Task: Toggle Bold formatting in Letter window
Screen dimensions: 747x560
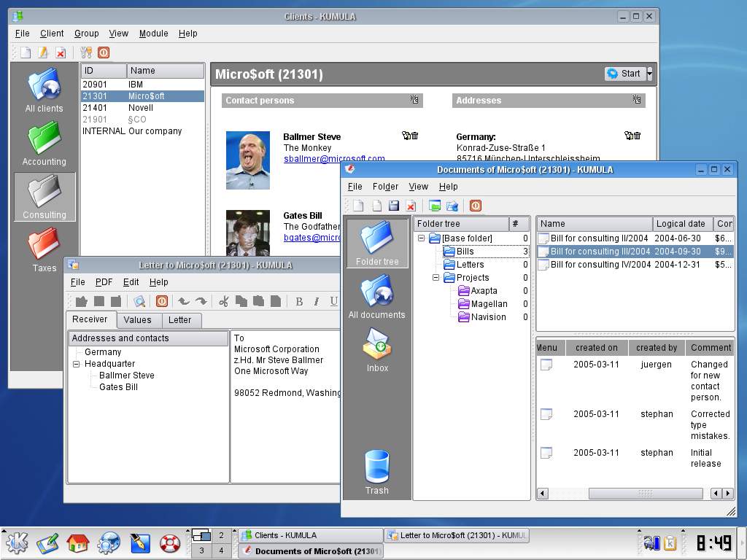Action: [x=299, y=301]
